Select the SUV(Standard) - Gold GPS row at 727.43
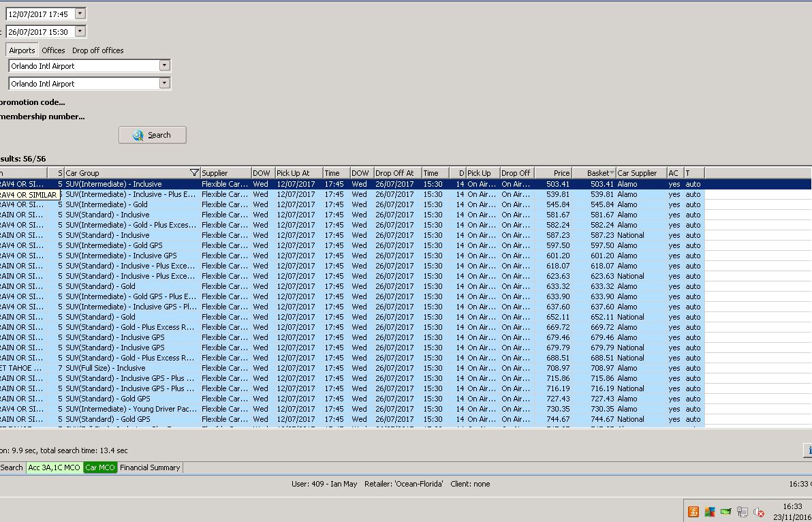Image resolution: width=812 pixels, height=522 pixels. pyautogui.click(x=352, y=399)
